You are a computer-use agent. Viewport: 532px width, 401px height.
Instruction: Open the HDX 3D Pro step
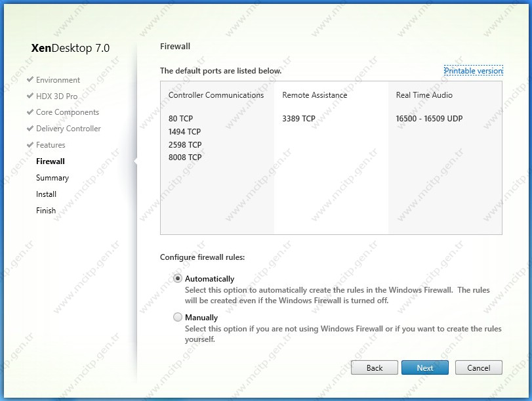click(56, 96)
